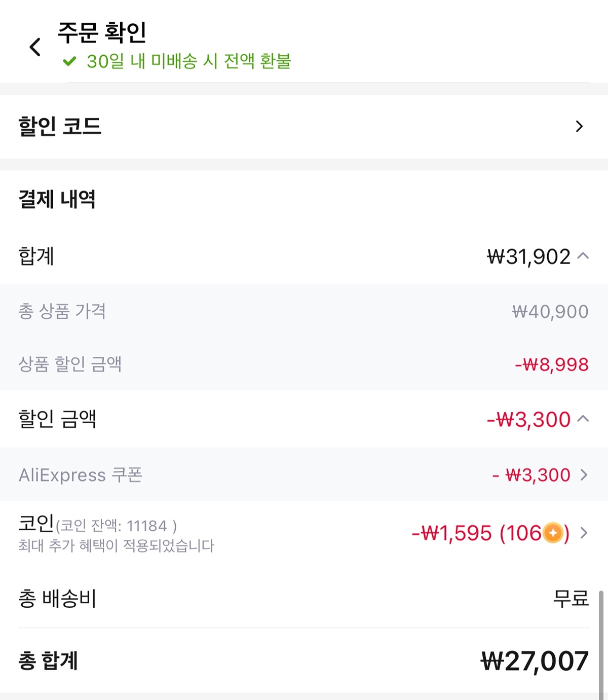Tap the 무료 shipping fee value
The image size is (608, 700).
pyautogui.click(x=571, y=599)
